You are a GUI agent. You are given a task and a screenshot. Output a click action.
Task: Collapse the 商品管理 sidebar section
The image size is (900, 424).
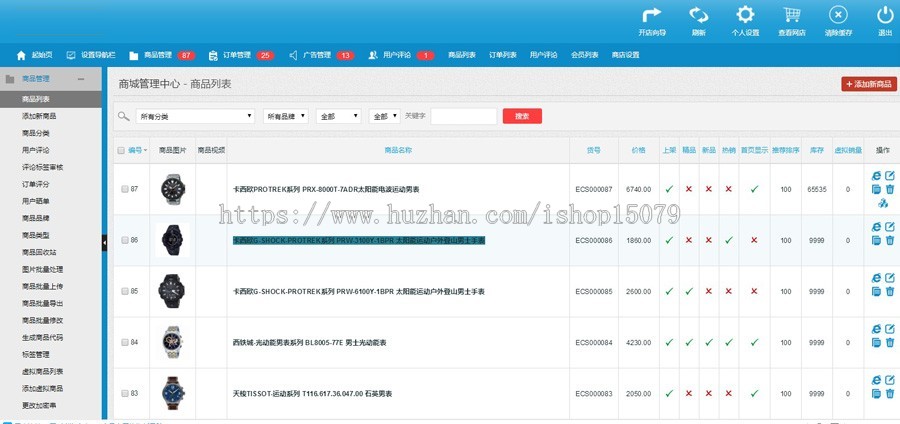(x=81, y=79)
